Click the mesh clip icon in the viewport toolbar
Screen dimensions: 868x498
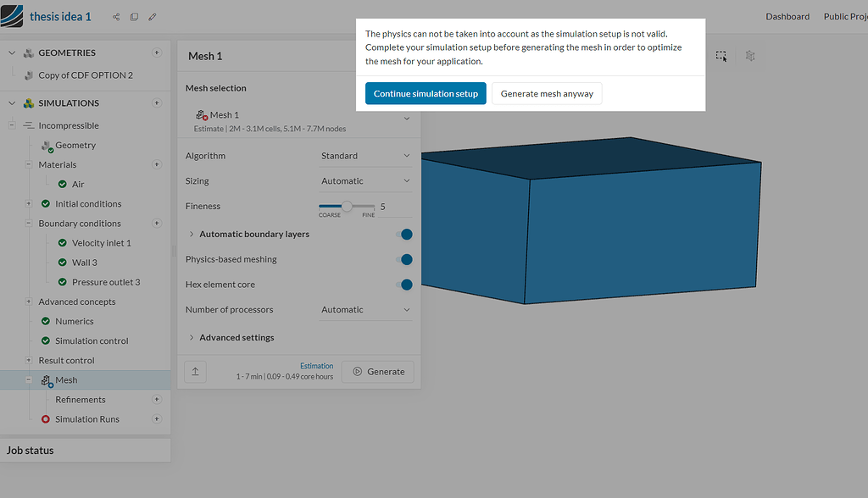pos(750,56)
